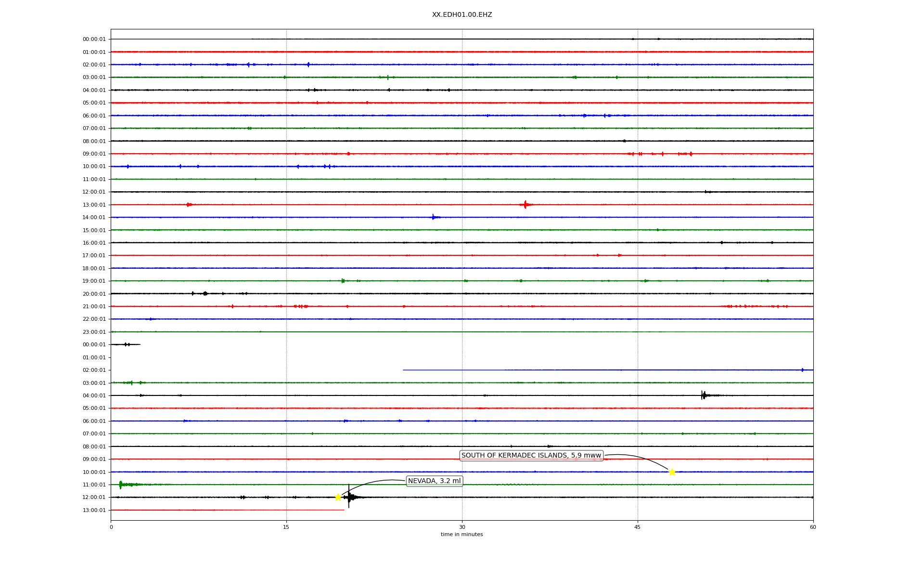Click the plot title XX.EDH01.00.EHZ

[x=462, y=15]
